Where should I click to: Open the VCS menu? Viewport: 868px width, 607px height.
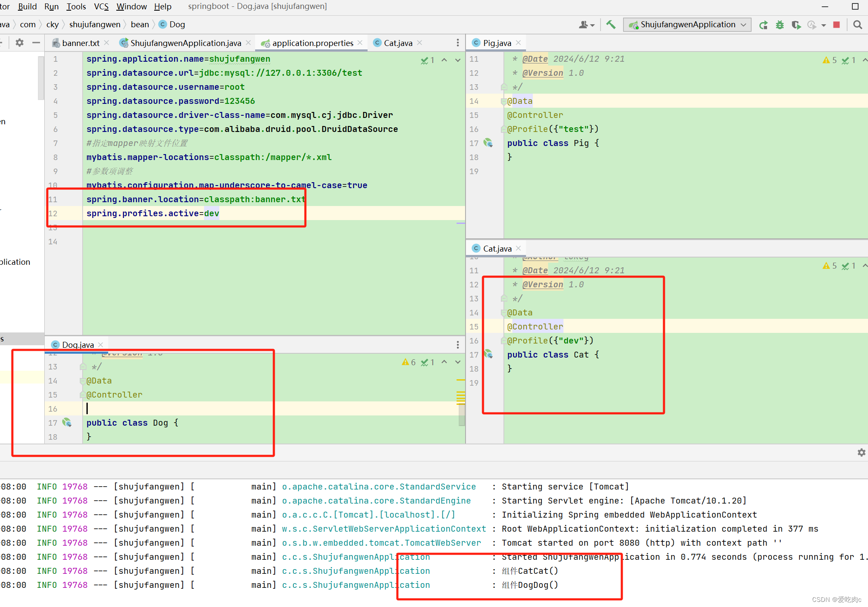click(x=101, y=6)
